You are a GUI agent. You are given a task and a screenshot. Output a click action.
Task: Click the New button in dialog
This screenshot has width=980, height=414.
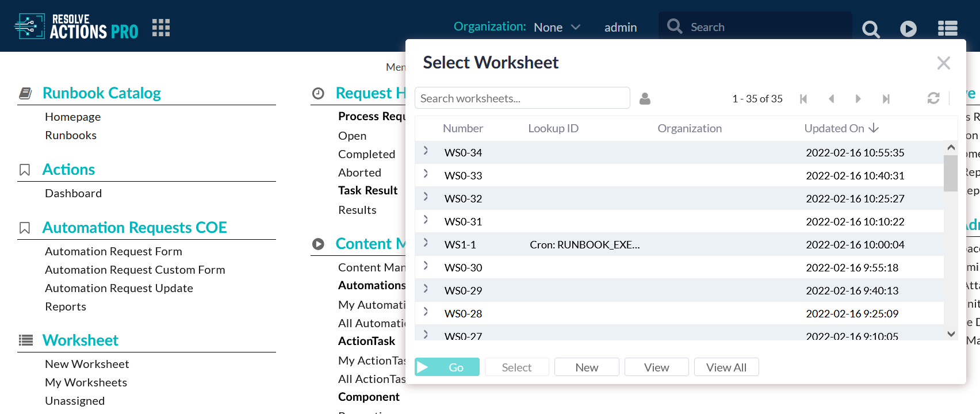click(587, 367)
